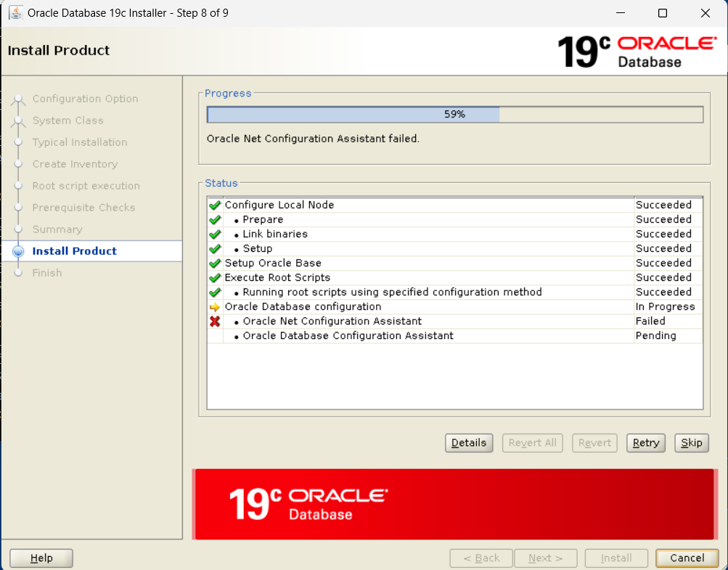Click the green check beside Setup Oracle Base
Viewport: 728px width, 570px height.
click(215, 264)
